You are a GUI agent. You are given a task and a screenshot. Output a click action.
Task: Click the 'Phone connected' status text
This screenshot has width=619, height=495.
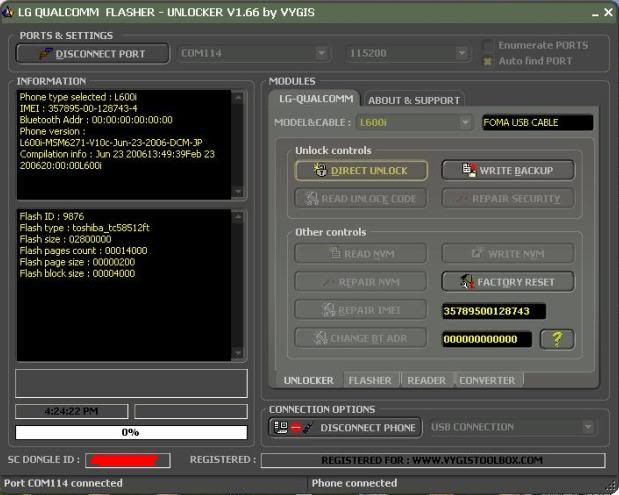click(354, 483)
